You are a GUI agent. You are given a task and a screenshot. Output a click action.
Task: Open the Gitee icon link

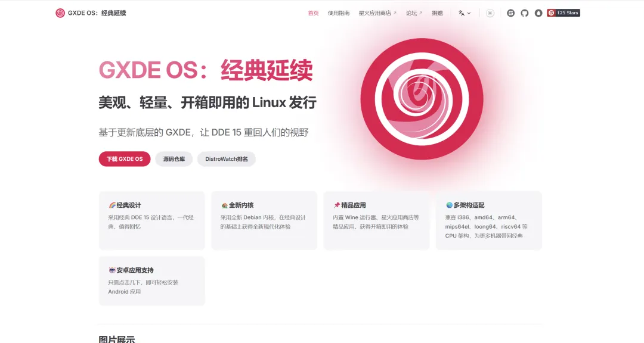point(510,13)
